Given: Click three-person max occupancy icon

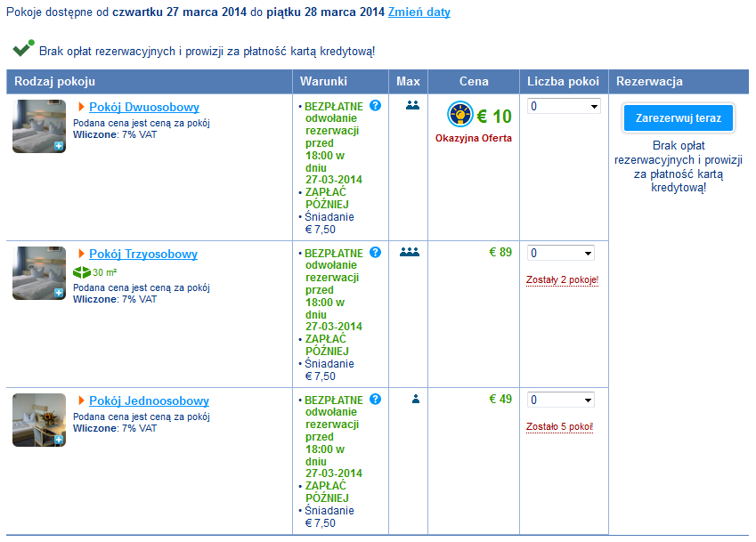Looking at the screenshot, I should coord(410,252).
